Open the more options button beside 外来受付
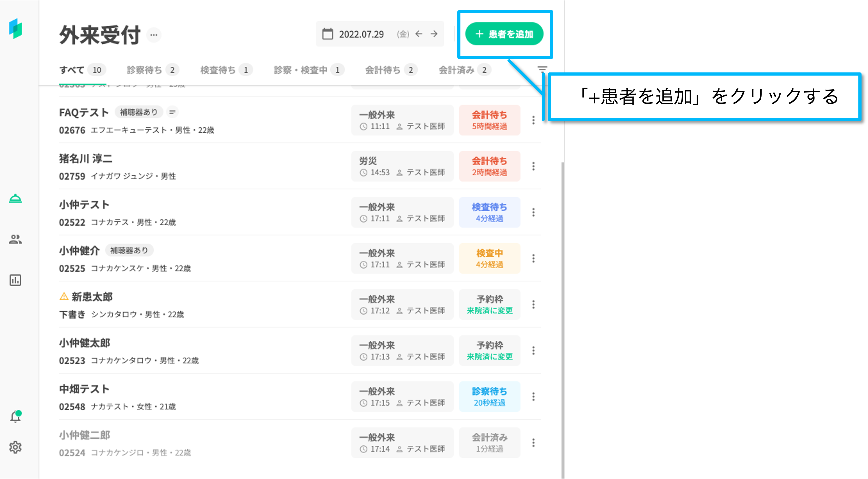This screenshot has width=868, height=479. click(x=154, y=35)
